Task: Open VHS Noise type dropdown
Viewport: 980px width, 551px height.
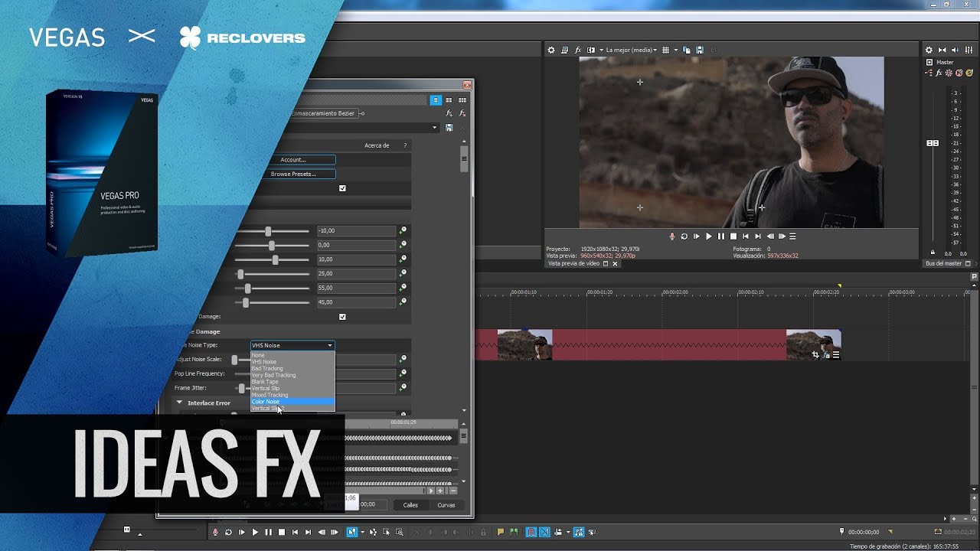Action: [x=292, y=346]
